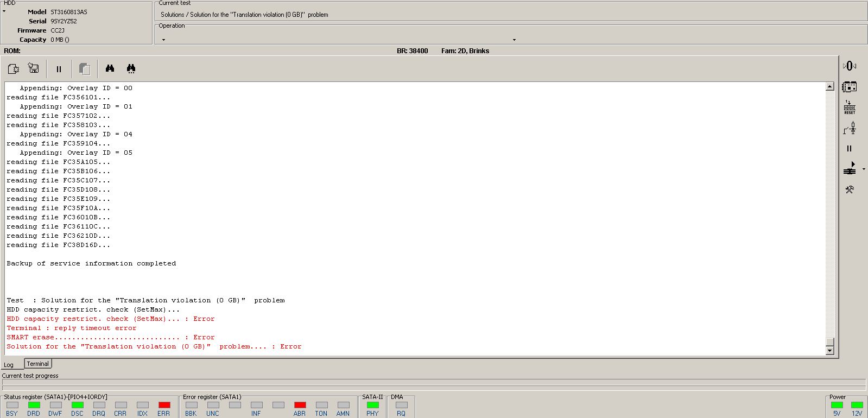
Task: Click the run-test arrow icon in the right sidebar
Action: click(x=850, y=169)
